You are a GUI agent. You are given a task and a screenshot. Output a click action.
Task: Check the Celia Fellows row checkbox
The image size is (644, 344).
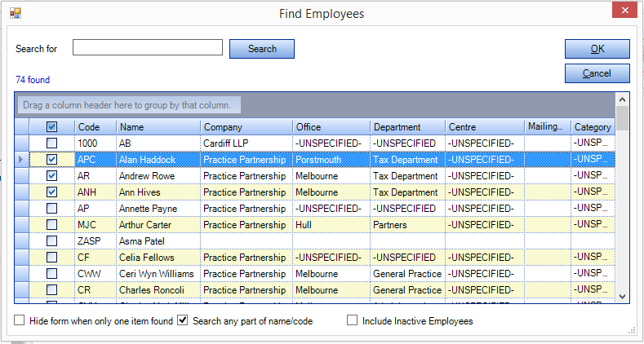click(51, 258)
